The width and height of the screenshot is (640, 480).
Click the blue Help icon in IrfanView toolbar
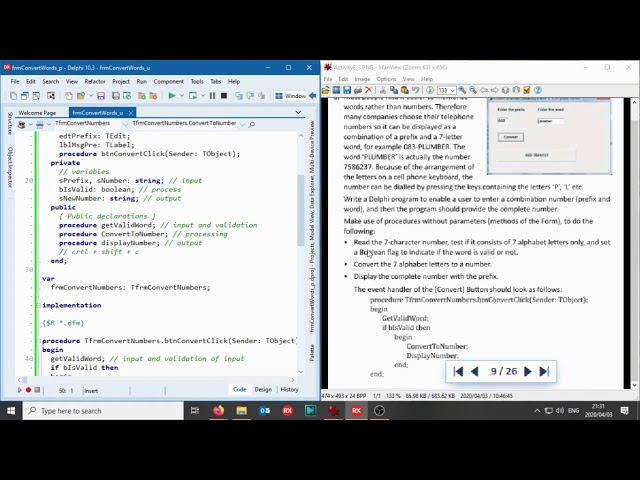pyautogui.click(x=538, y=90)
